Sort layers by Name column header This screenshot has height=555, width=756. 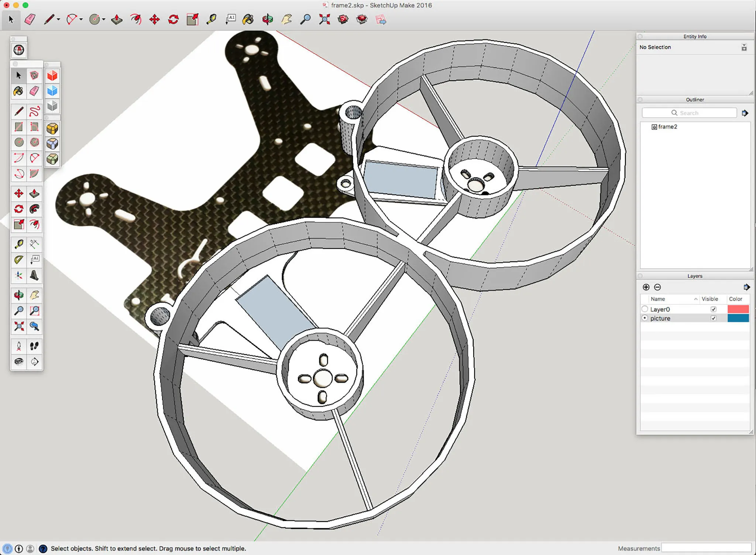click(x=658, y=299)
